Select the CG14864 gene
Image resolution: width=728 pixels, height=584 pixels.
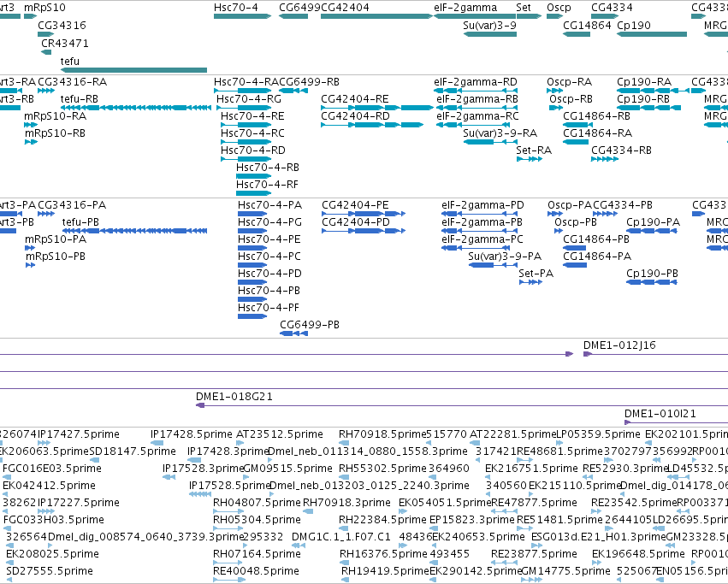(577, 34)
